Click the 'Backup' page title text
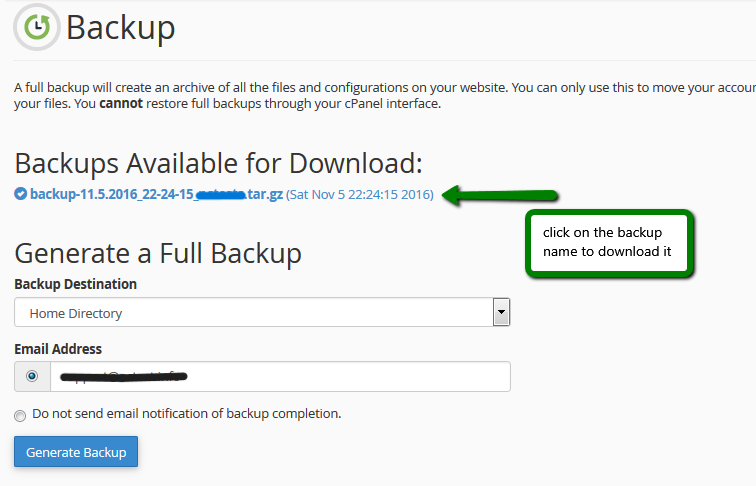 click(121, 28)
